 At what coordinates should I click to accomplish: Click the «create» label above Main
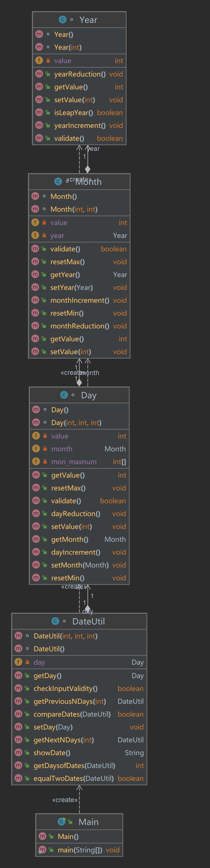pos(65,800)
